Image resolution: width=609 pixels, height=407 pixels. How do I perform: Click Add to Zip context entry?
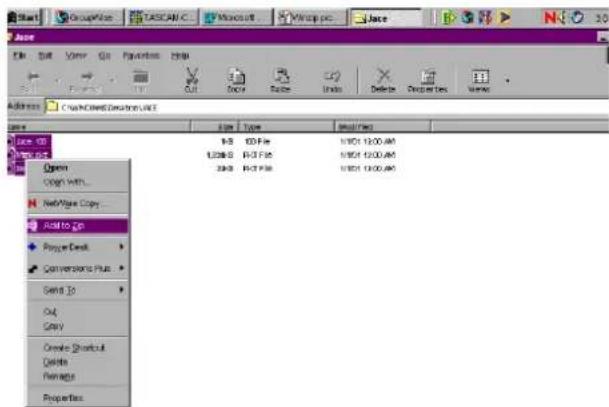tap(78, 226)
